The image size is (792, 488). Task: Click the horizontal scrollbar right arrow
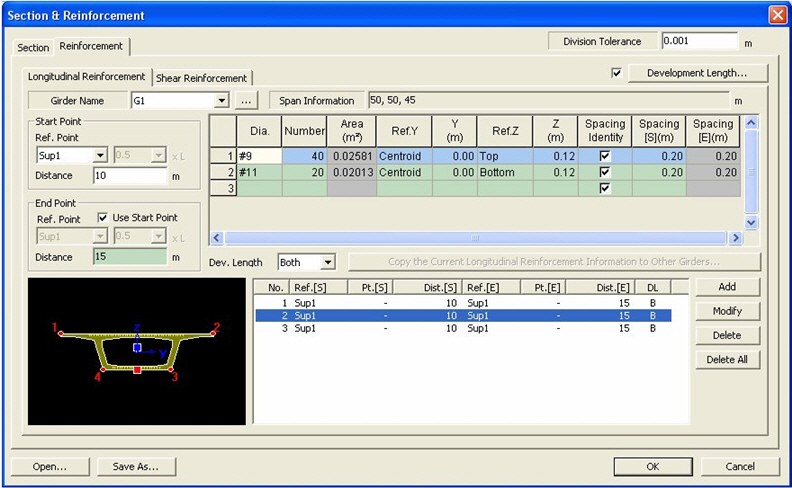click(736, 238)
